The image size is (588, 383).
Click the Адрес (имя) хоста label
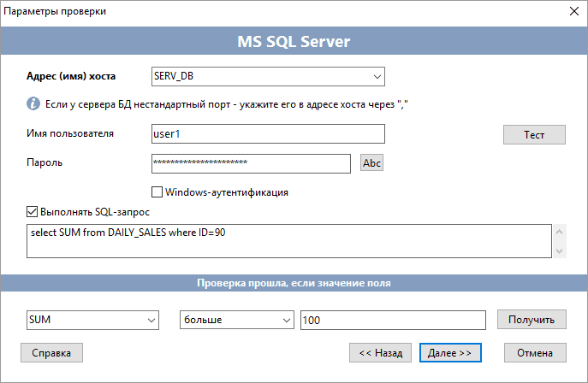pos(71,76)
